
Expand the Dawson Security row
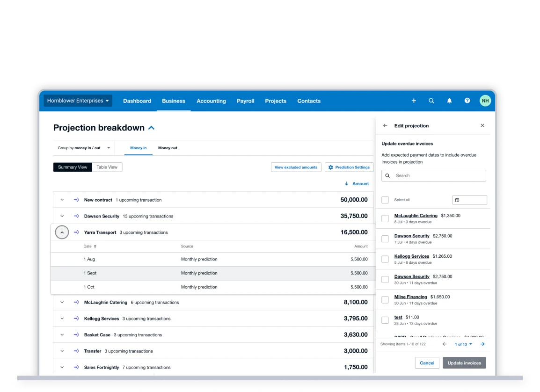[x=62, y=216]
